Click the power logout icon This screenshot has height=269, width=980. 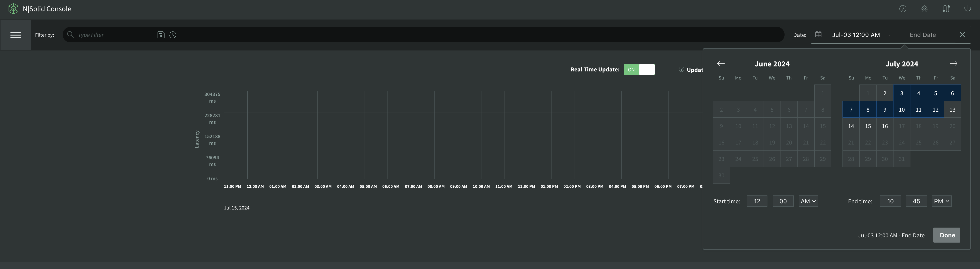coord(967,8)
